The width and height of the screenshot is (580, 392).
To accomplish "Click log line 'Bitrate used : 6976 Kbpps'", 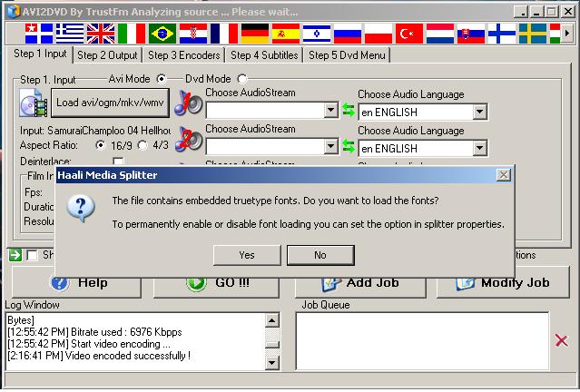I will [94, 332].
